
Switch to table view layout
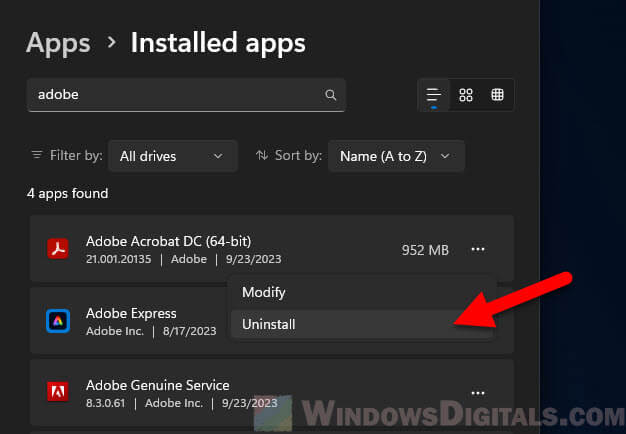tap(497, 95)
